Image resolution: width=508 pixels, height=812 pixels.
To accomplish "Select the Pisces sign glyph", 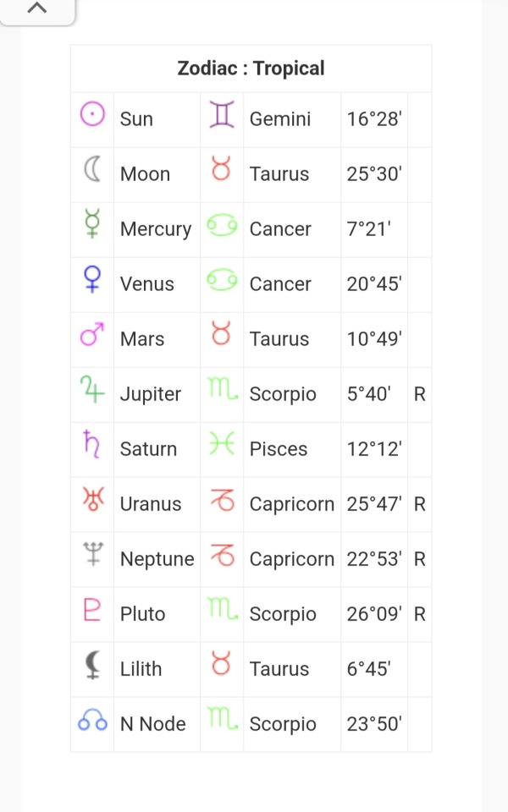I will pyautogui.click(x=222, y=444).
